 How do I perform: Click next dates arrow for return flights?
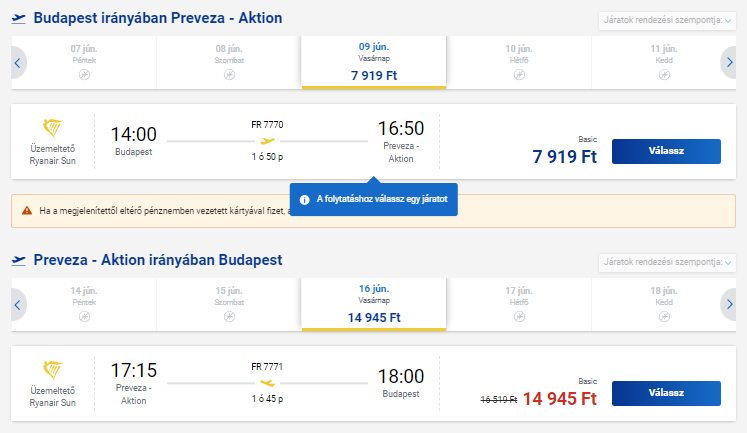[x=729, y=304]
